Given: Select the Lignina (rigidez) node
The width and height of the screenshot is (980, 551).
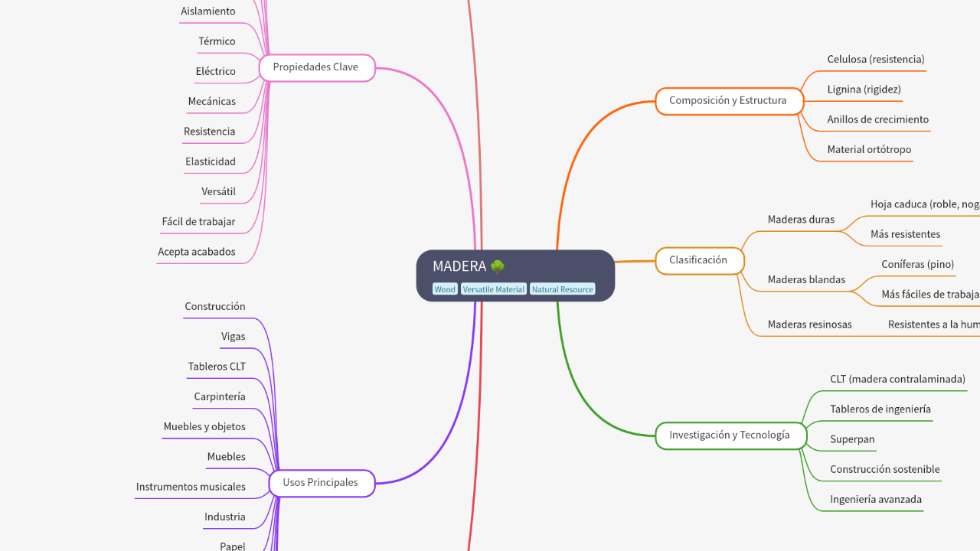Looking at the screenshot, I should pos(864,89).
